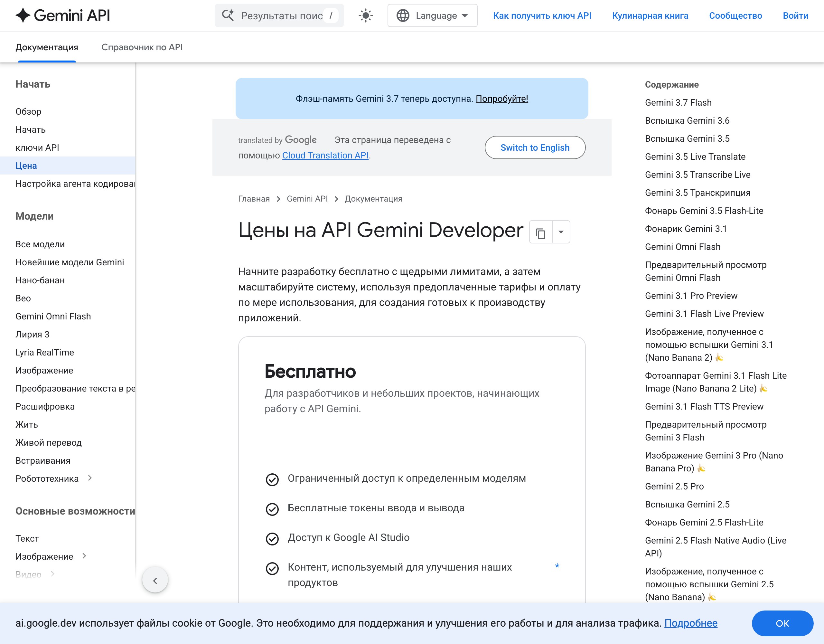Open Gemini Omni Flash in left sidebar

tap(53, 316)
